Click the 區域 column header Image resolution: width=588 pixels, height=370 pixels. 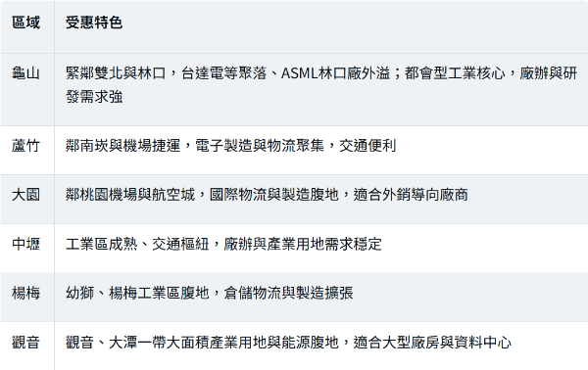25,23
